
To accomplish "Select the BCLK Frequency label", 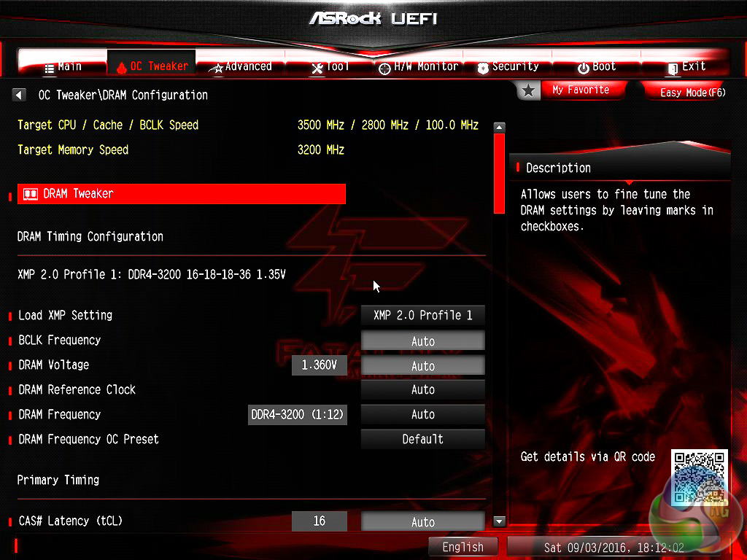I will pos(60,340).
